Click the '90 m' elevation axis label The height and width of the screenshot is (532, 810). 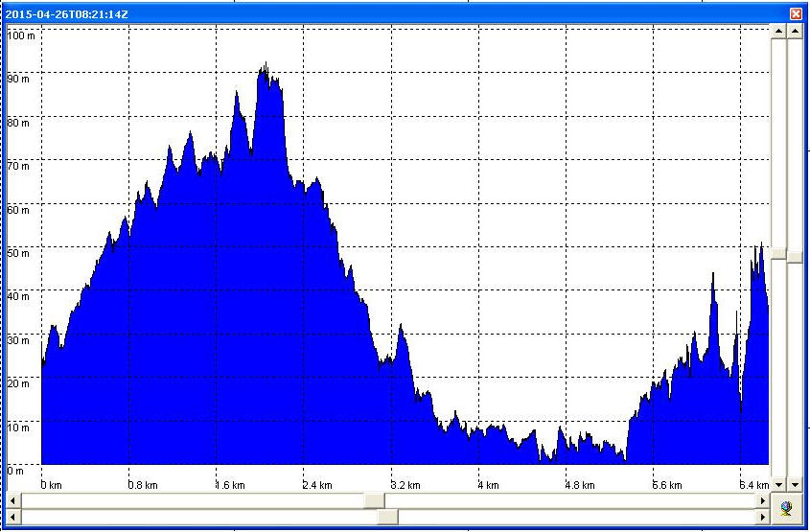pos(18,80)
